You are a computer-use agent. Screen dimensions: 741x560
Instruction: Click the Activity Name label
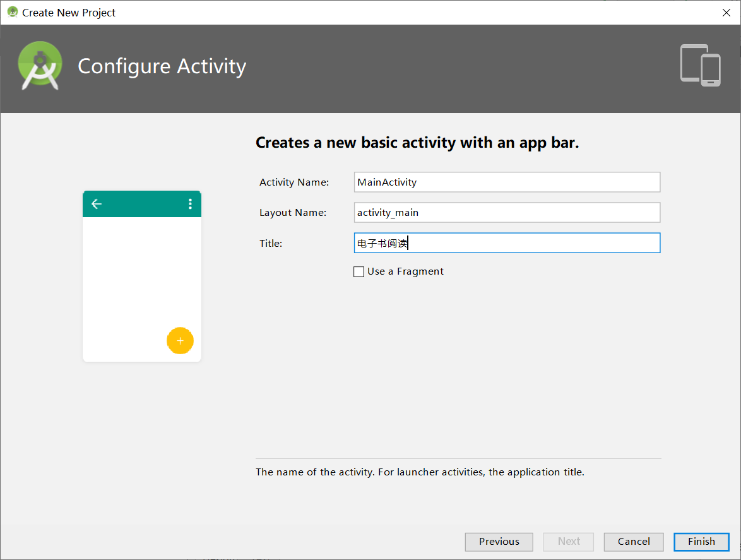tap(294, 182)
